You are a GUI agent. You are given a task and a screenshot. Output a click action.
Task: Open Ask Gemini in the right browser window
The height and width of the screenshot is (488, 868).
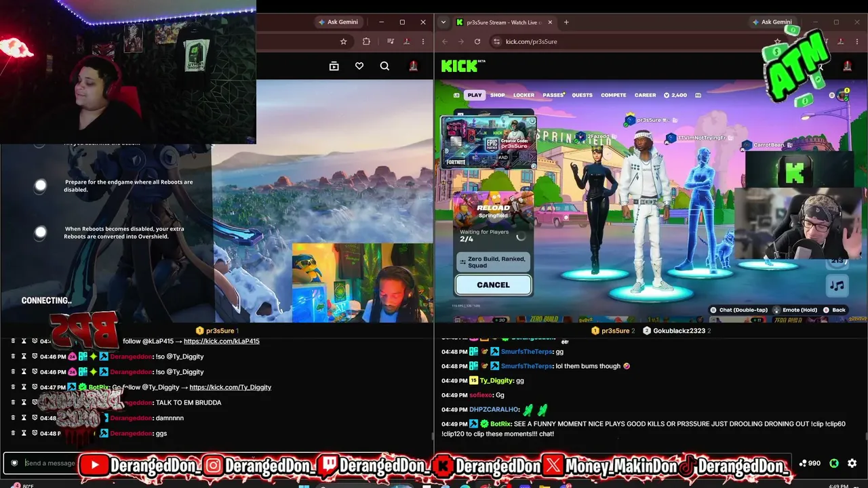click(x=772, y=22)
